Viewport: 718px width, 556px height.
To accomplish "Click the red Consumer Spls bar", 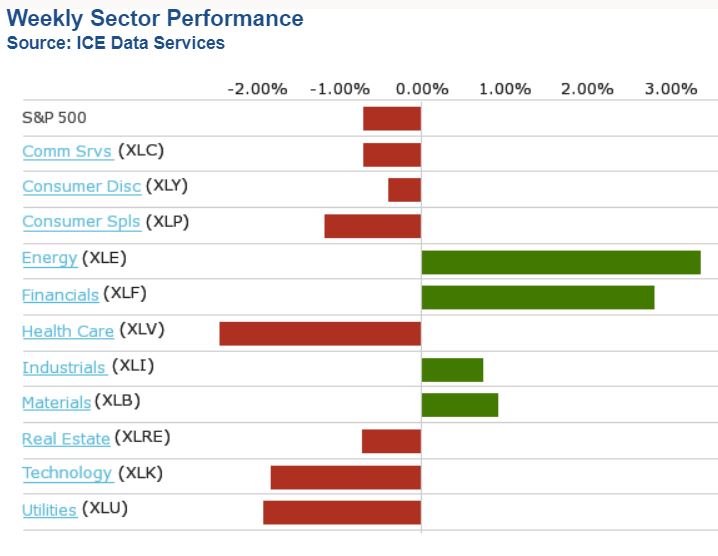I will click(x=372, y=226).
